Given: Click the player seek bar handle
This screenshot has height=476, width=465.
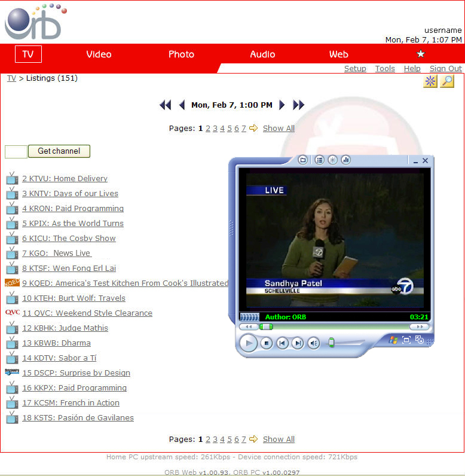Looking at the screenshot, I should coord(266,327).
